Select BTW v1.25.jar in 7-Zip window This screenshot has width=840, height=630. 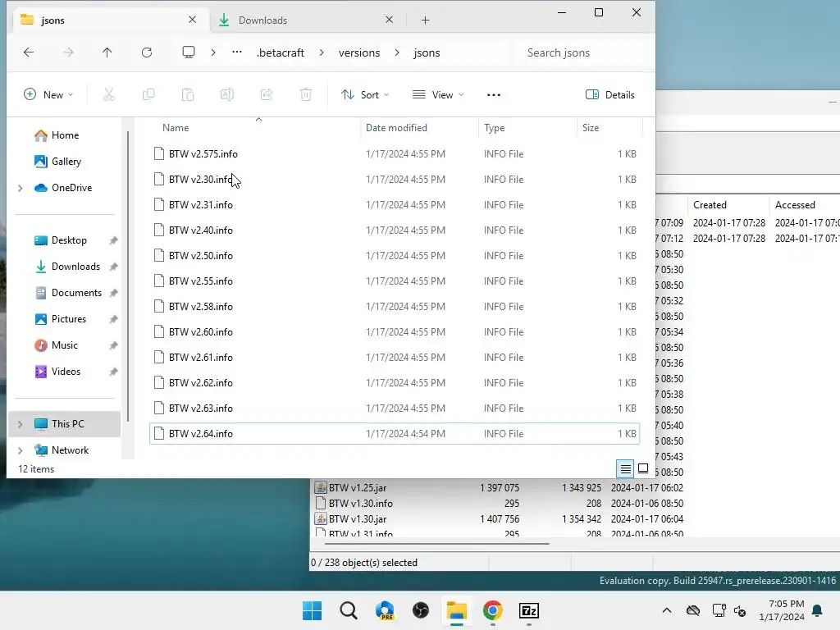[358, 488]
